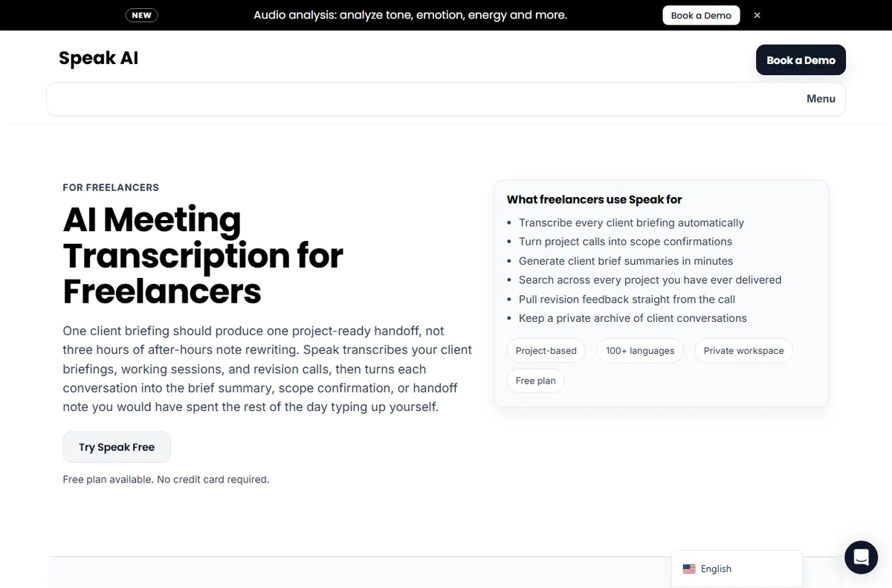Screen dimensions: 892x588
Task: Click FOR FREELANCERS label
Action: 111,187
